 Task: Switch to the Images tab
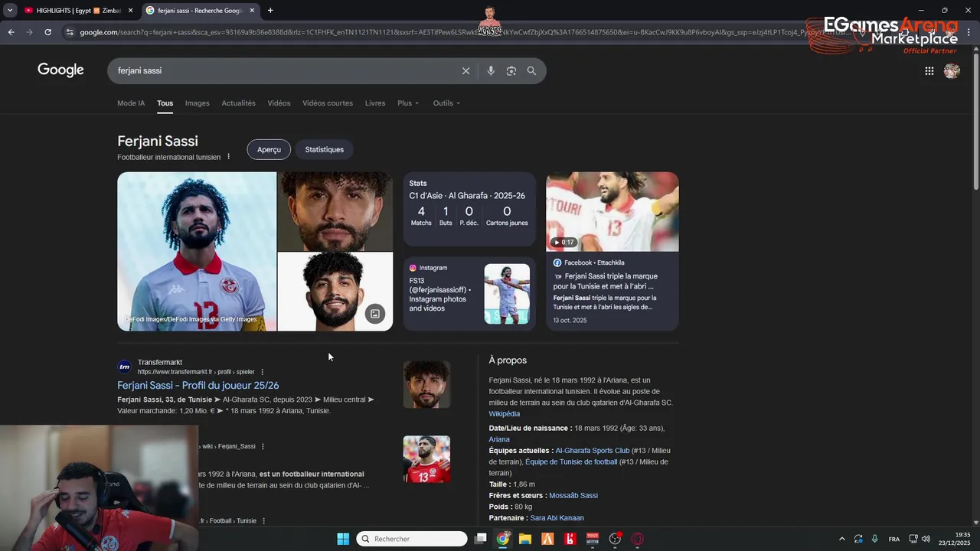(x=197, y=103)
